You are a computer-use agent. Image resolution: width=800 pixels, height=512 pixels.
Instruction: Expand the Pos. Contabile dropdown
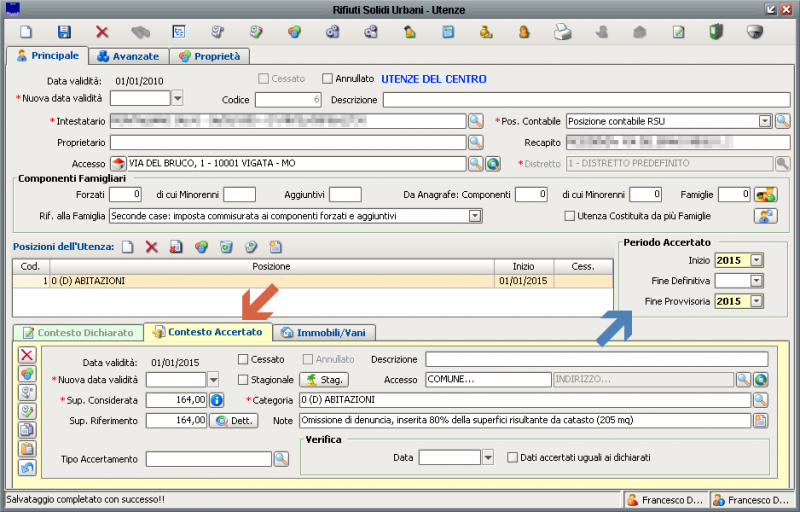tap(764, 121)
